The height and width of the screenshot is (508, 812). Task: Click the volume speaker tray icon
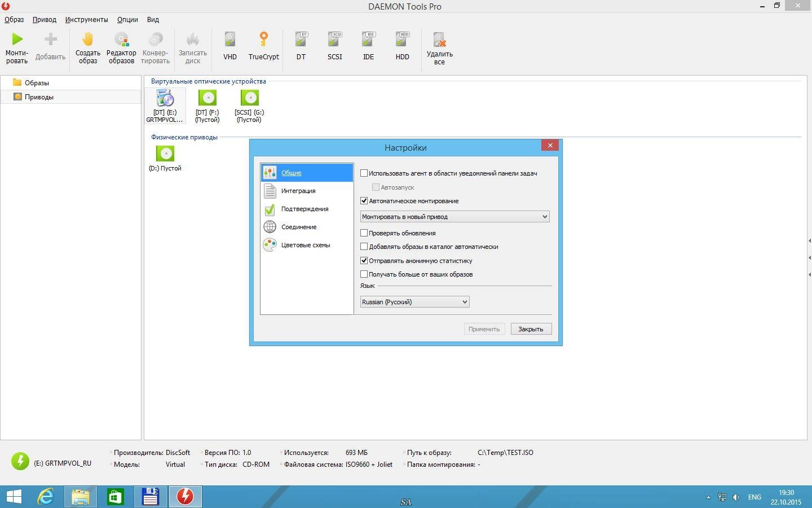[736, 497]
